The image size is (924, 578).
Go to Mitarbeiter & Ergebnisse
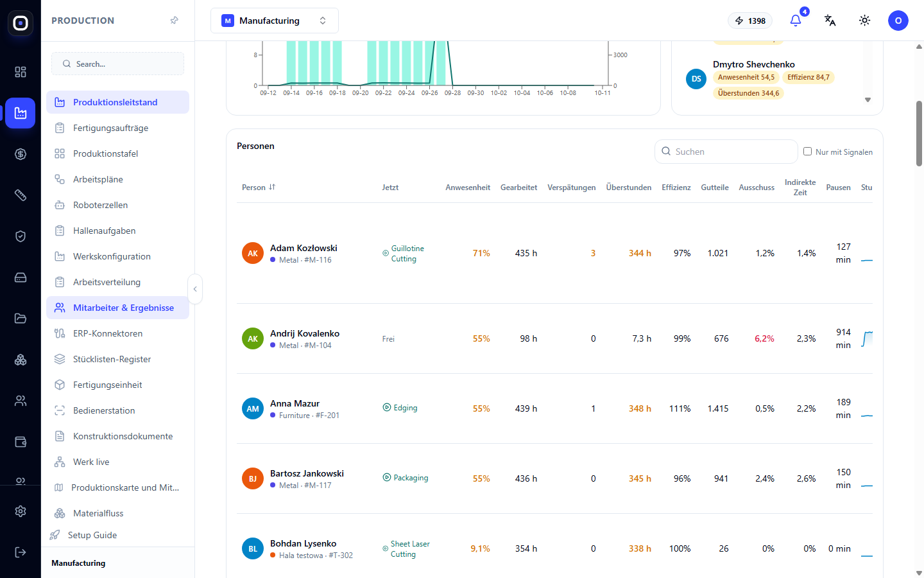click(117, 308)
